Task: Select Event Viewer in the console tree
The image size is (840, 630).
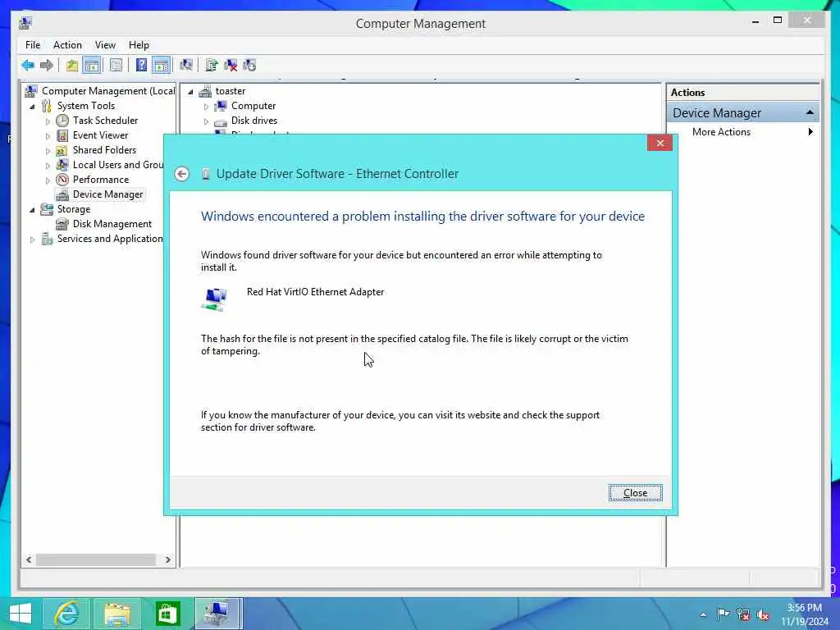Action: (x=100, y=135)
